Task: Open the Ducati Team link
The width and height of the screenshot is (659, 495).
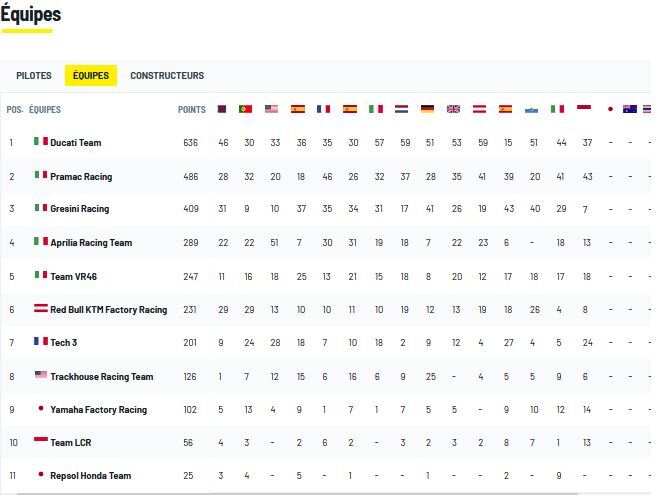Action: click(76, 143)
